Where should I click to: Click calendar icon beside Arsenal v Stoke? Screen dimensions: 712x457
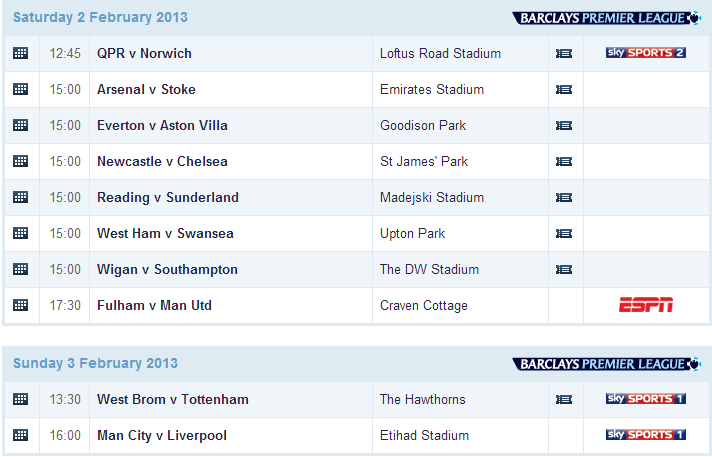tap(20, 89)
